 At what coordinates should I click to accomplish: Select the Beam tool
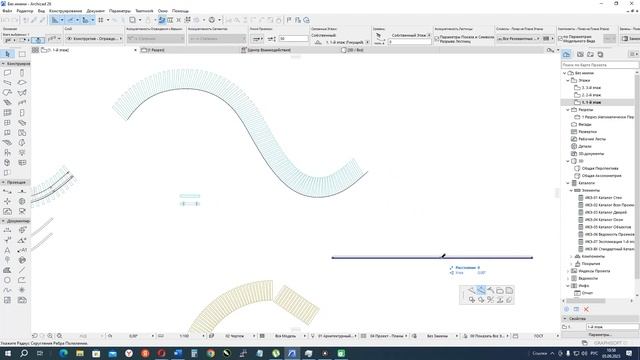click(x=7, y=82)
